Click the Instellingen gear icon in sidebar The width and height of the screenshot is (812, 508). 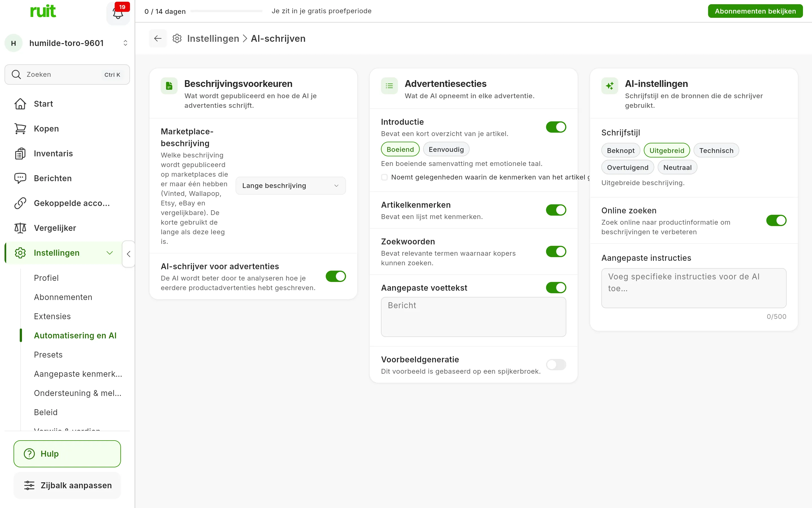[20, 253]
